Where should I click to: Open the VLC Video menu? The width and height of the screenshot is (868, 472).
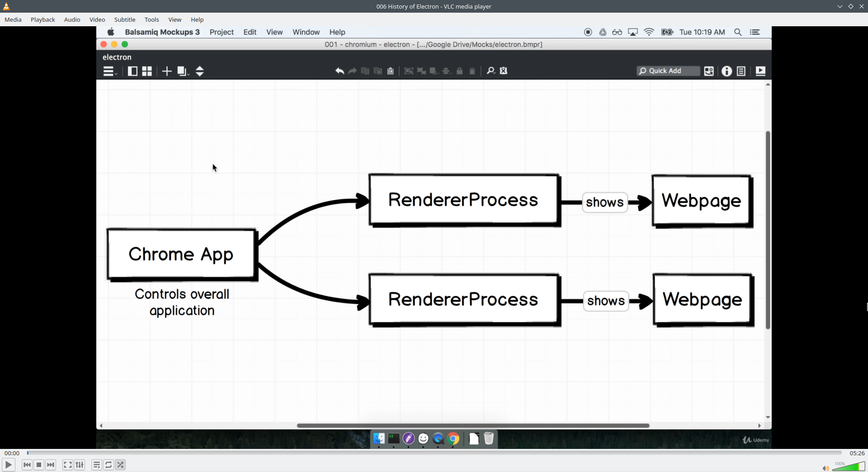coord(97,19)
